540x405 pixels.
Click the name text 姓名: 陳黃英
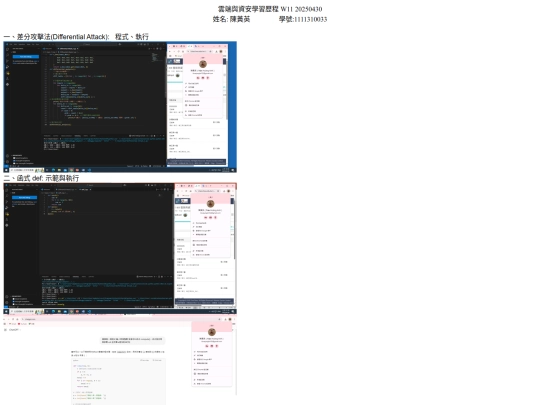point(231,19)
